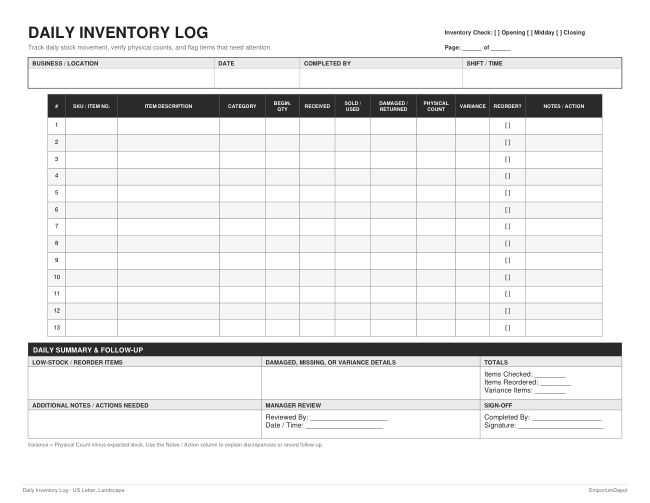650x503 pixels.
Task: Click the Low-Stock / Reorder Items box
Action: pos(145,383)
